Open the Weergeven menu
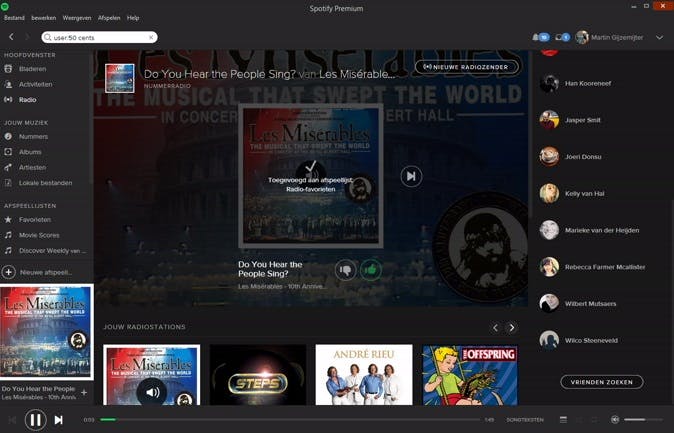The image size is (674, 433). point(77,18)
